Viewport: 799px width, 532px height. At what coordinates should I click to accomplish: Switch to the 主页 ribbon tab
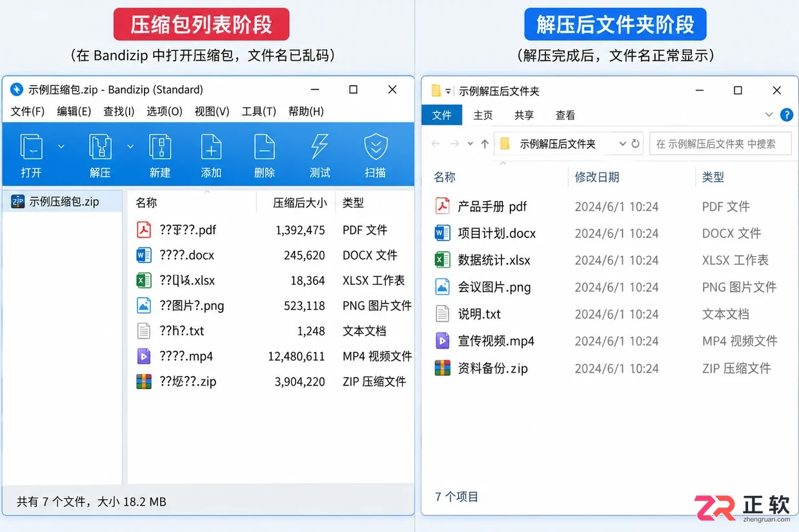483,115
